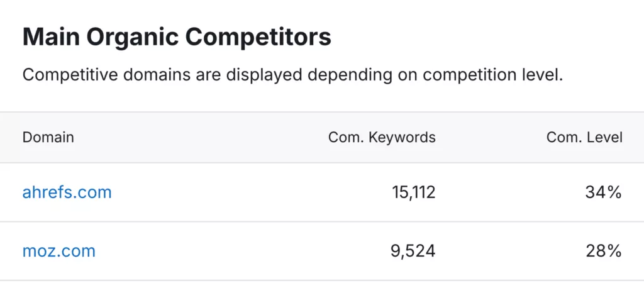Select the 28% competition level value
Image resolution: width=644 pixels, height=283 pixels.
[x=603, y=251]
